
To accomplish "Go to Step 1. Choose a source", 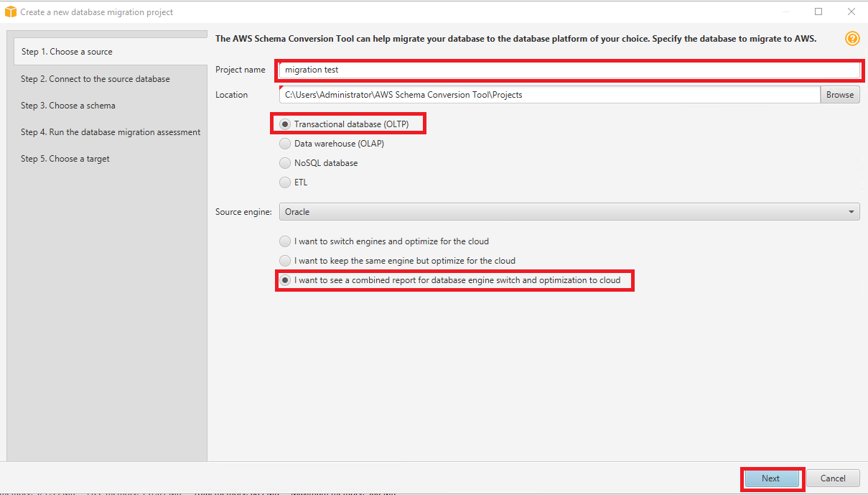I will click(x=67, y=52).
